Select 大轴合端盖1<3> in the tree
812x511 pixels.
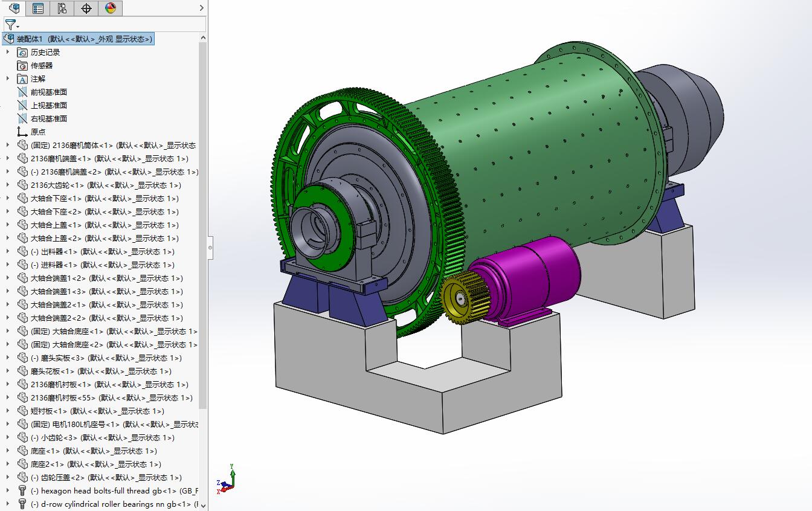(107, 291)
